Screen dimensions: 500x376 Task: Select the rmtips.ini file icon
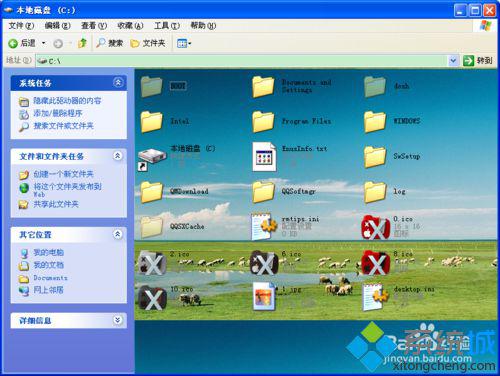tap(264, 227)
